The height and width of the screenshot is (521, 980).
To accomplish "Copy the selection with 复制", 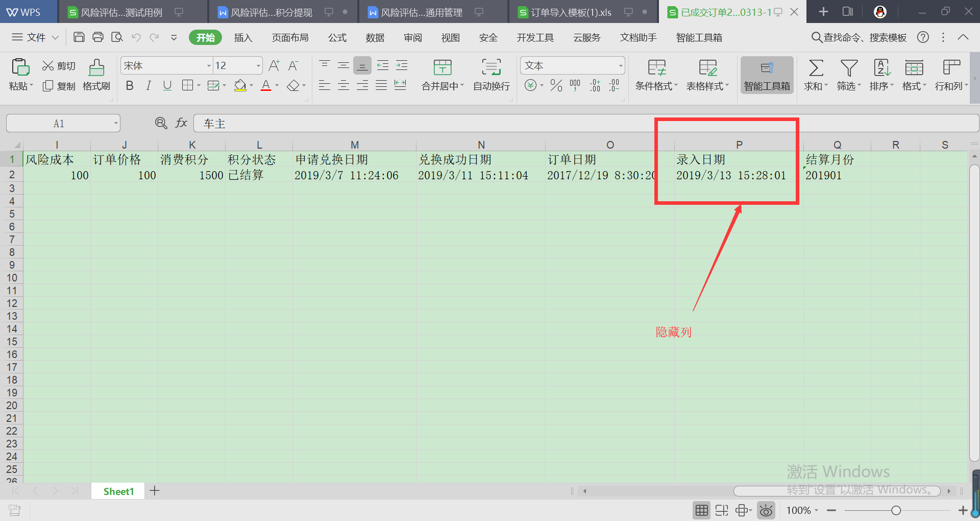I will coord(59,86).
